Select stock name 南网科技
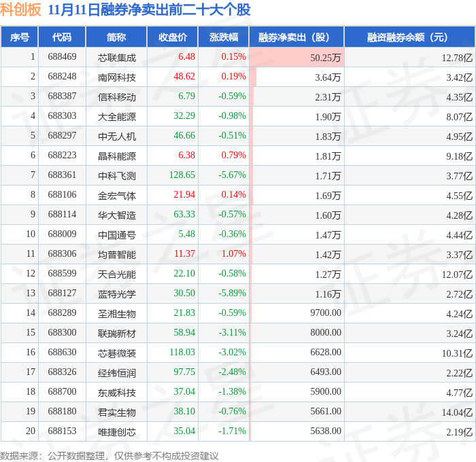Screen dimensions: 476x462 (x=116, y=77)
